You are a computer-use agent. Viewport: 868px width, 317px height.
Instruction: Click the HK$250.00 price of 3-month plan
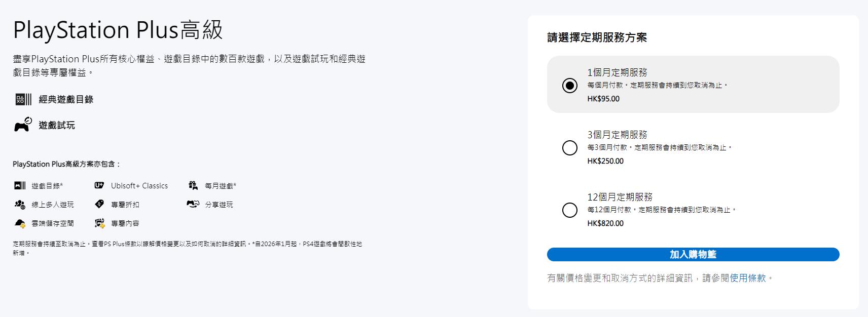(605, 161)
